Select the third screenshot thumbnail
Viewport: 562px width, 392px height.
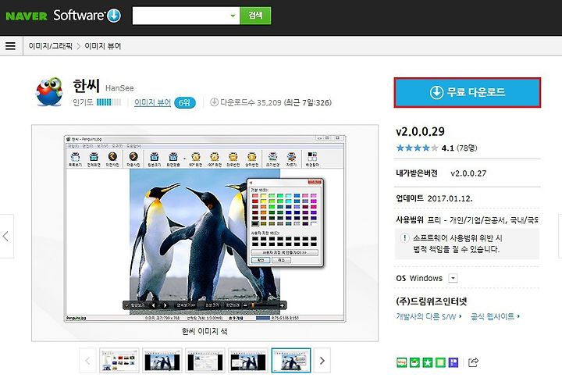click(205, 361)
